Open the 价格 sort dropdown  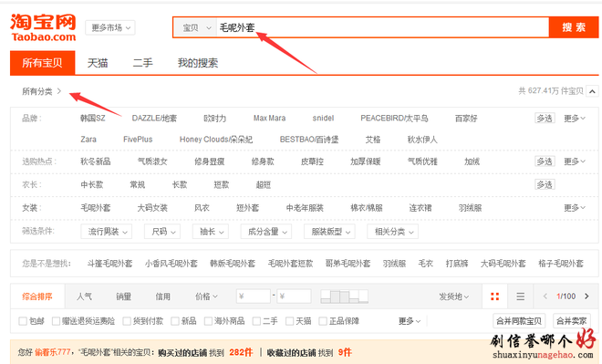[206, 296]
